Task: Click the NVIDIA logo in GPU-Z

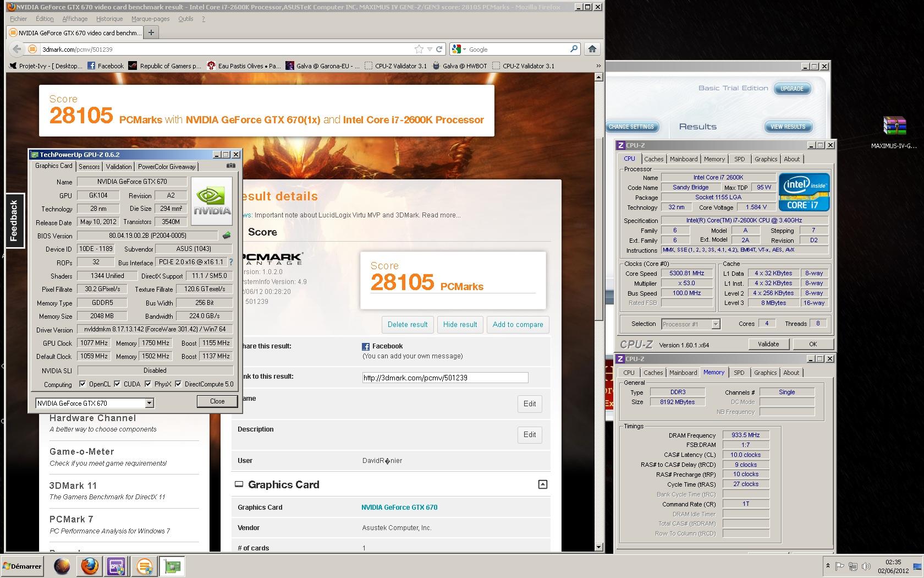Action: pyautogui.click(x=212, y=201)
